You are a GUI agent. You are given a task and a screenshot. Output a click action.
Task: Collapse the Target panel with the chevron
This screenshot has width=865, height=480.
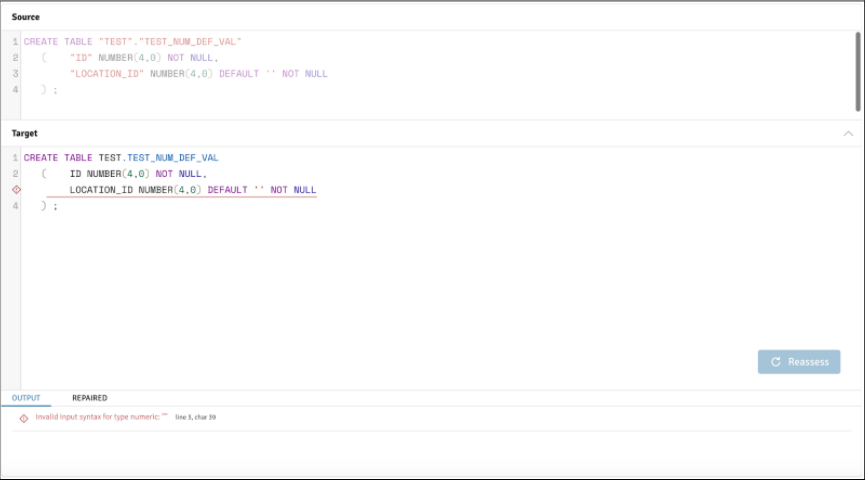[848, 133]
